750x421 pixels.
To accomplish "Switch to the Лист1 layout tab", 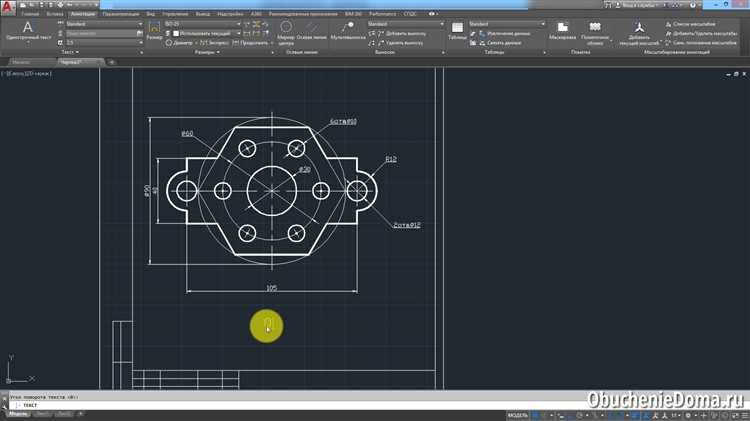I will click(x=42, y=414).
